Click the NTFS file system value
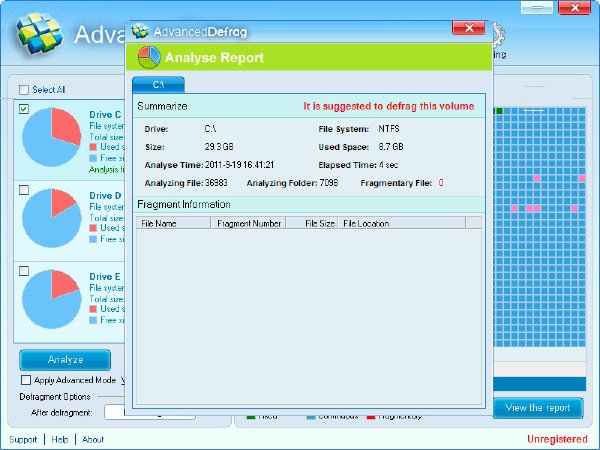 click(x=389, y=129)
